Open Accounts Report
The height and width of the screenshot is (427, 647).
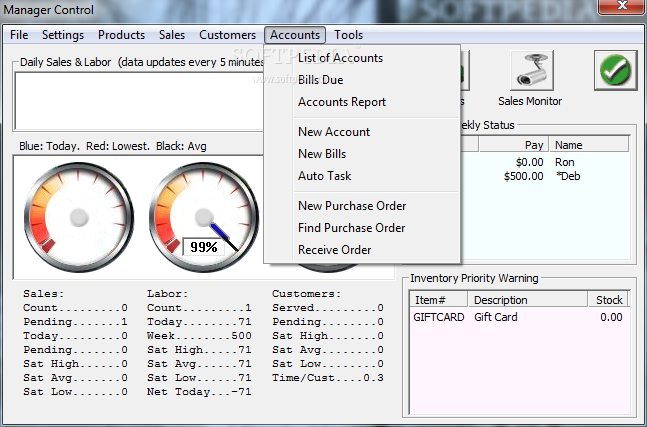coord(362,102)
